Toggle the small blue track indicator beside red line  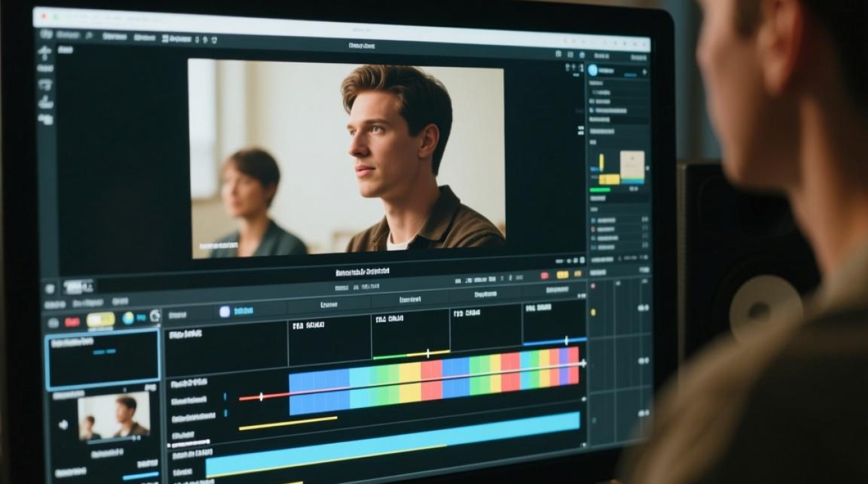(225, 398)
